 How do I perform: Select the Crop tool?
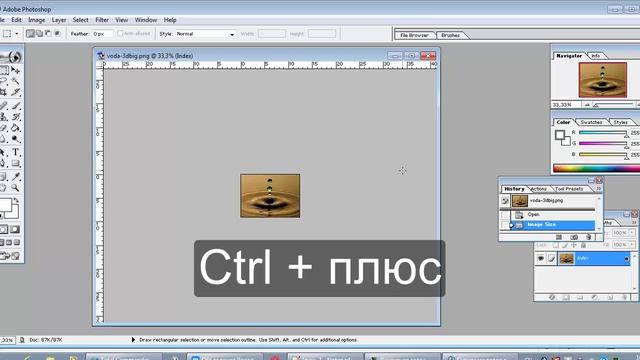[x=3, y=92]
